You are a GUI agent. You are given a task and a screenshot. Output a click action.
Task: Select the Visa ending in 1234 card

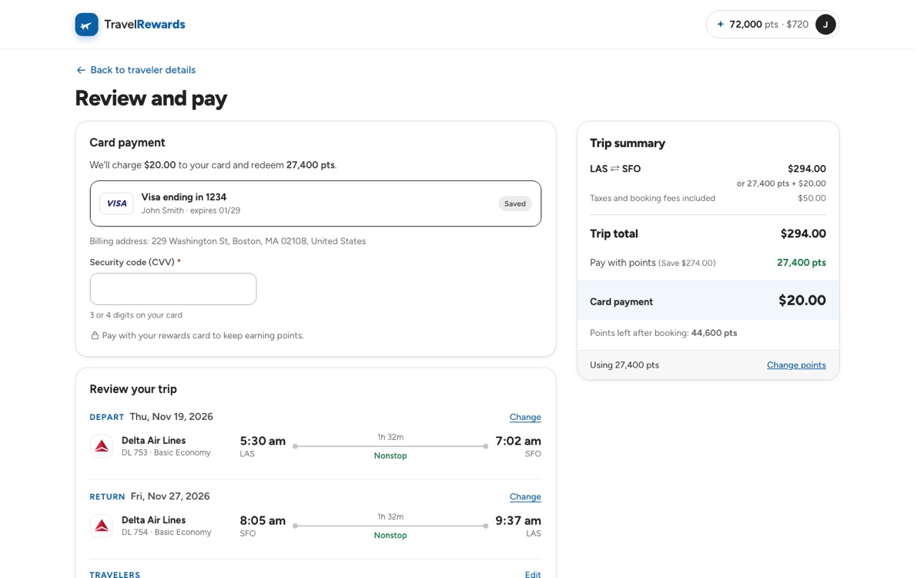(316, 203)
